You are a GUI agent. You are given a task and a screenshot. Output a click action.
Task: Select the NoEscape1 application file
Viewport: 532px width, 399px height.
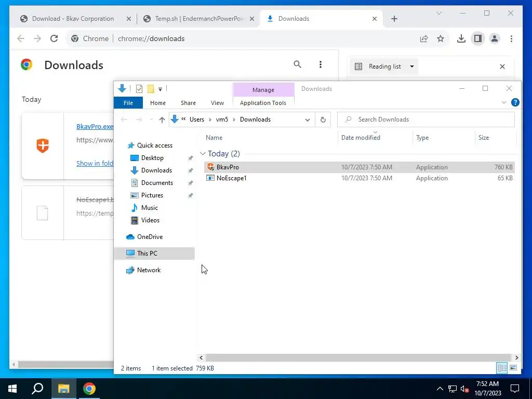click(360, 178)
